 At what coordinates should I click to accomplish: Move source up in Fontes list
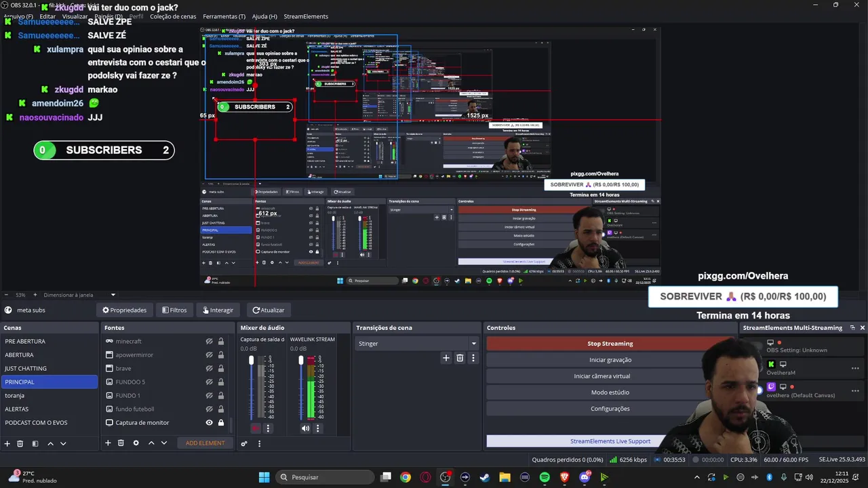point(151,443)
